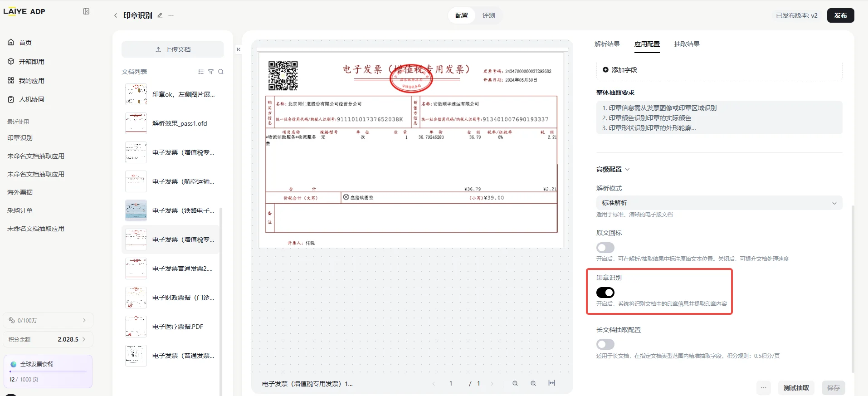Select the 应用配置 tab
868x396 pixels.
647,44
